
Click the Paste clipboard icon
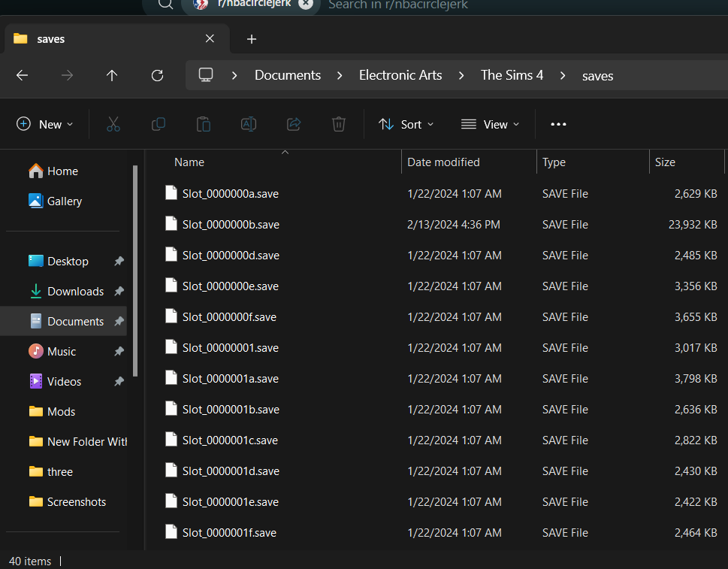coord(203,124)
